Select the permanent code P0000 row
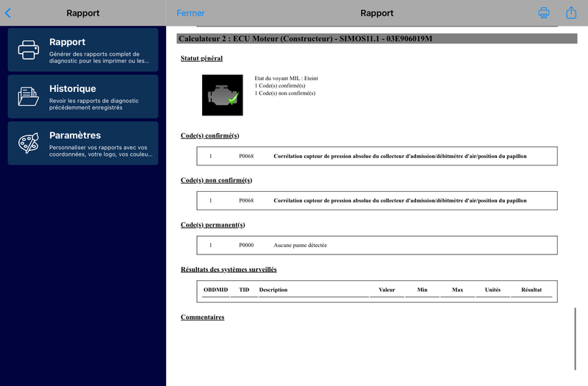 pos(376,245)
